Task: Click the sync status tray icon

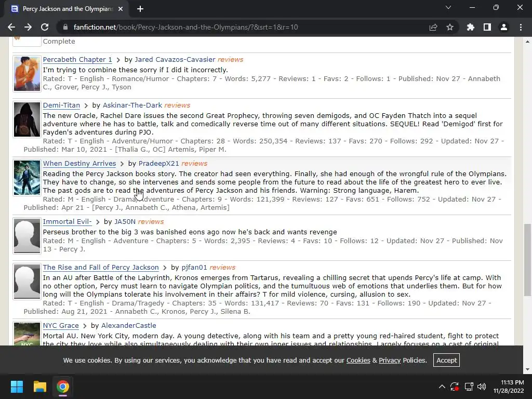Action: pos(455,387)
